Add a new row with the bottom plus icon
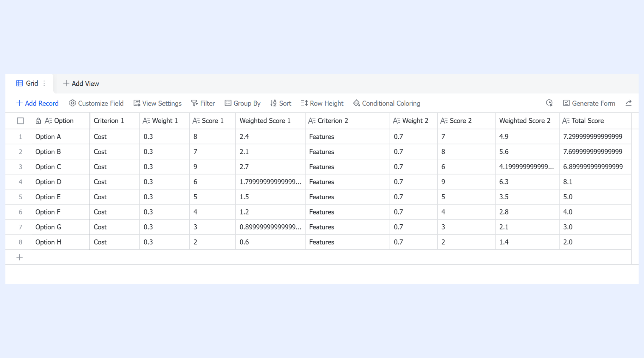This screenshot has width=644, height=358. (20, 257)
